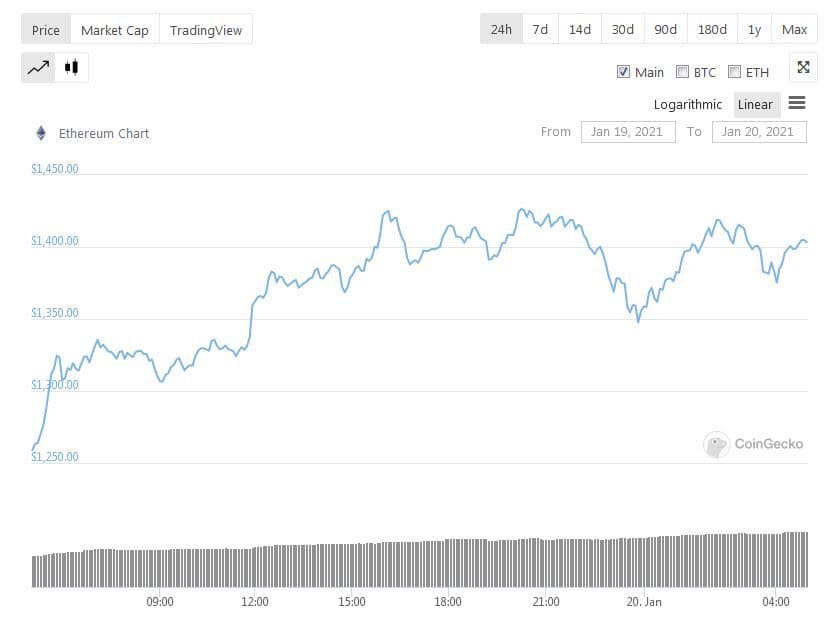This screenshot has height=618, width=832.
Task: Click the Ethereum logo icon
Action: click(x=41, y=133)
